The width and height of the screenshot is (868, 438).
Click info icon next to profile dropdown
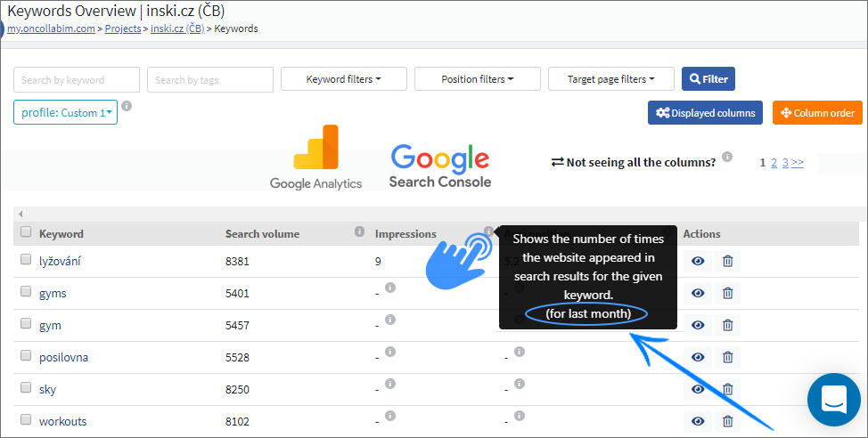pyautogui.click(x=127, y=106)
